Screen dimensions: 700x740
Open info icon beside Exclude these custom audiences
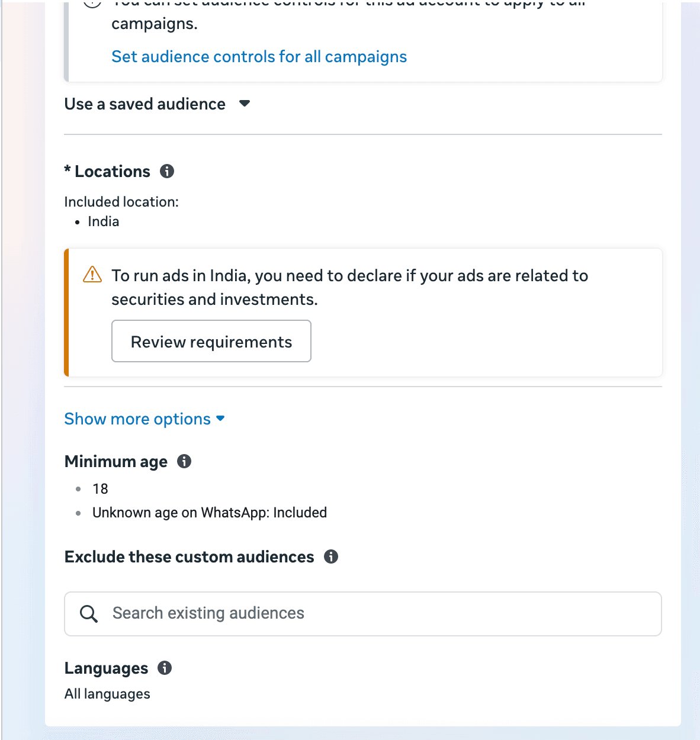331,556
